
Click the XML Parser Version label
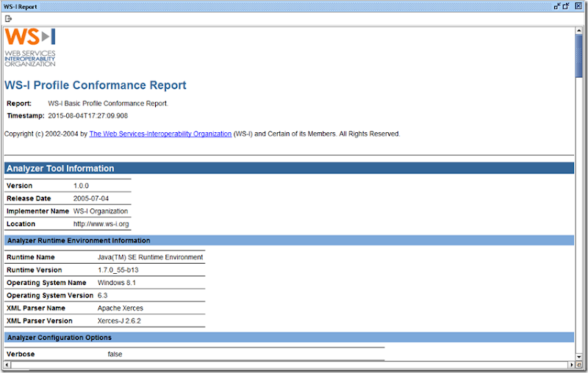40,321
